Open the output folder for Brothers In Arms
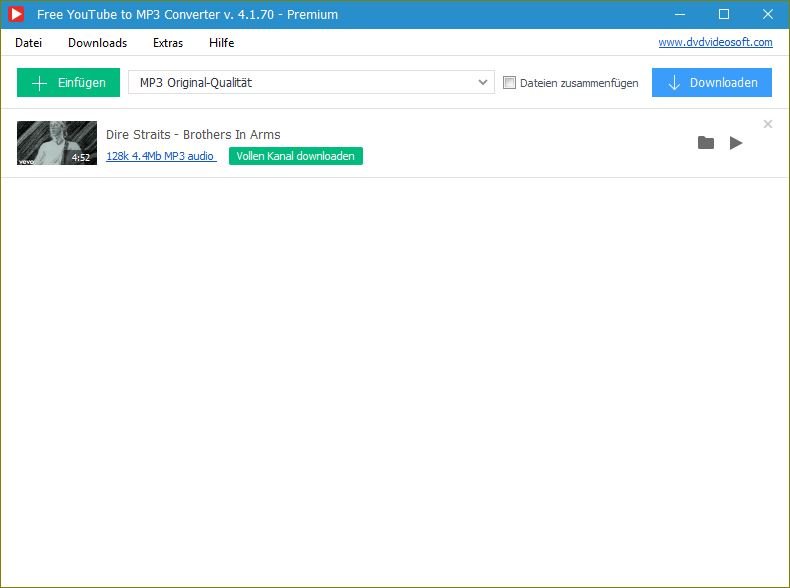 tap(706, 143)
